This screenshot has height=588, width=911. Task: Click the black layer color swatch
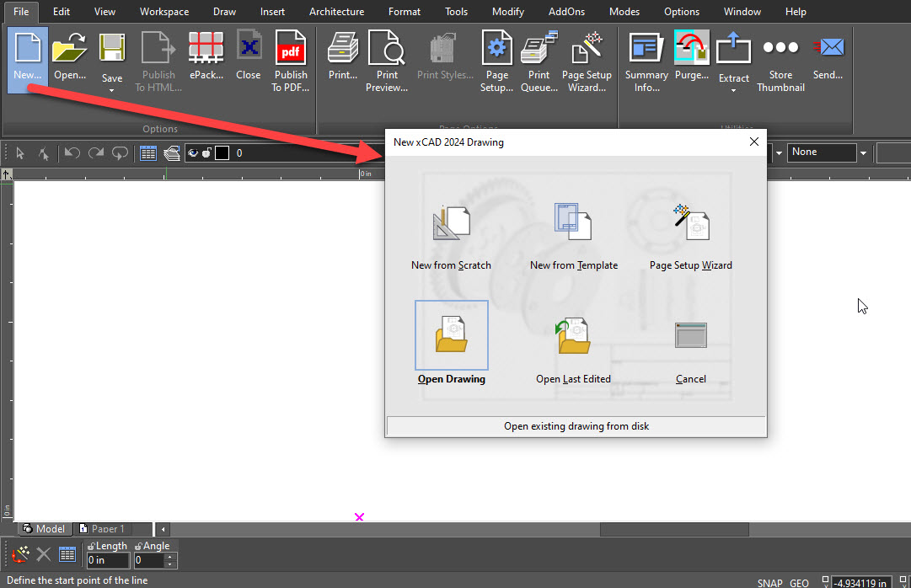222,152
